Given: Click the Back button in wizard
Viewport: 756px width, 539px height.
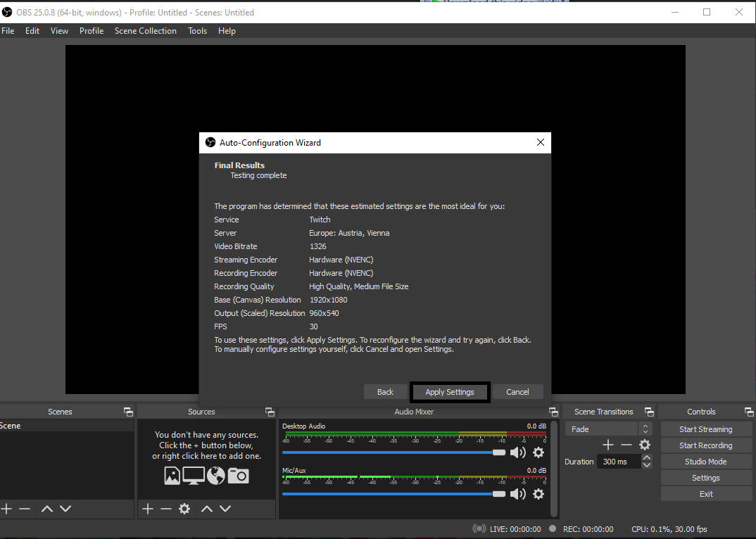Looking at the screenshot, I should [385, 392].
